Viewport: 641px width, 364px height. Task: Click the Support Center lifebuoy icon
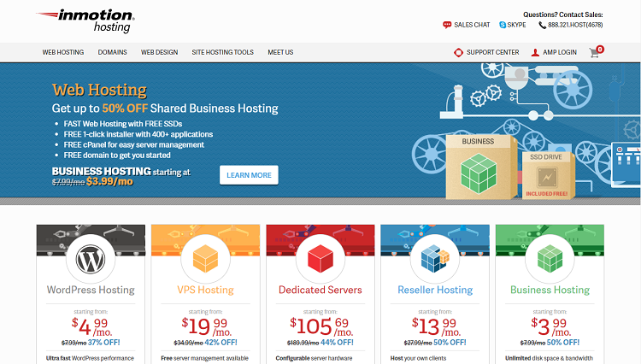459,52
